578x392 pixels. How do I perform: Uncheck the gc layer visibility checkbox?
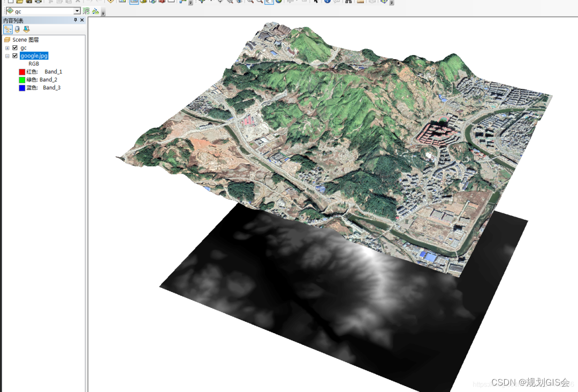[15, 48]
